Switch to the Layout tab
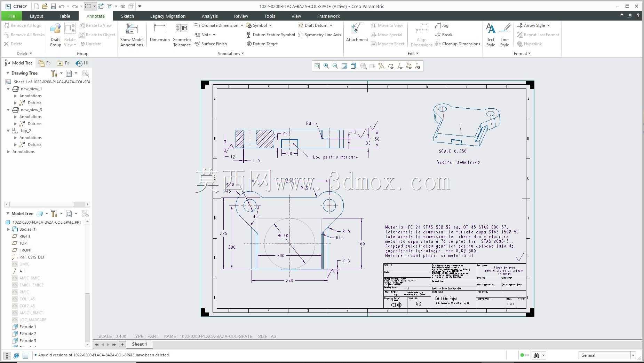 36,16
